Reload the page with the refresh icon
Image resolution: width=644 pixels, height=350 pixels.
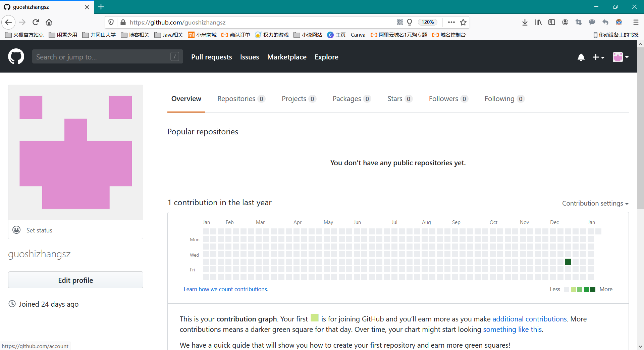point(36,22)
